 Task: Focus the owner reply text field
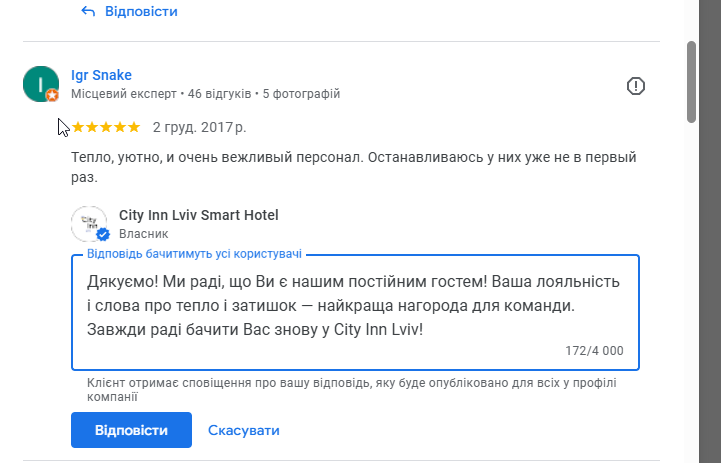355,304
